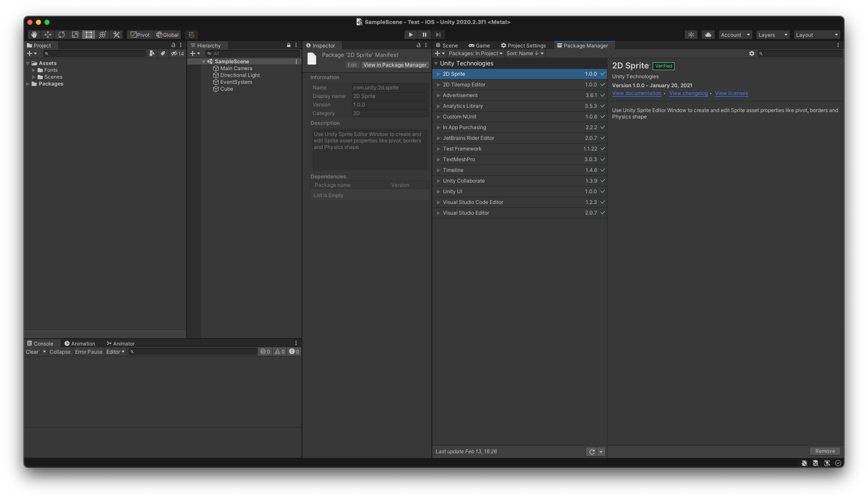Select Main Camera object
The image size is (868, 499).
[236, 68]
